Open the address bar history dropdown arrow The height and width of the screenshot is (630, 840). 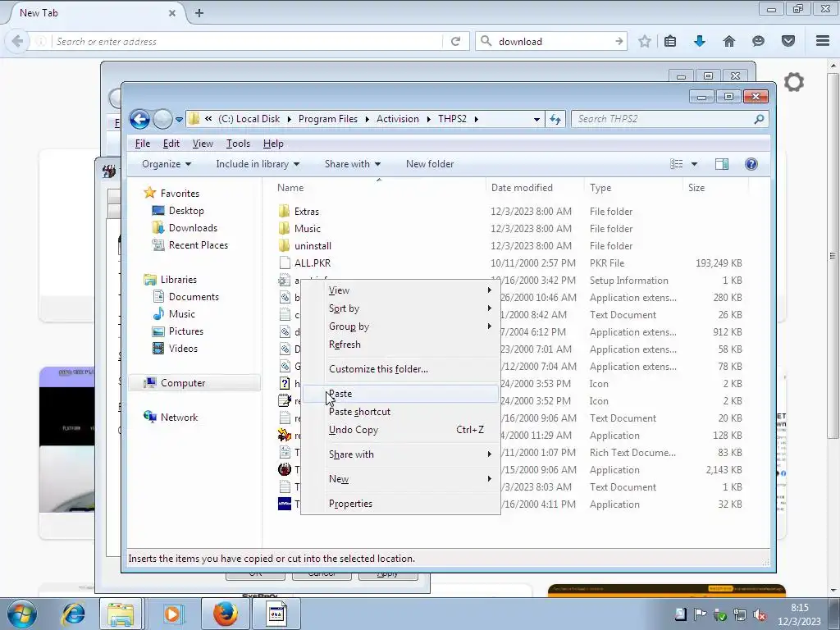[x=536, y=120]
